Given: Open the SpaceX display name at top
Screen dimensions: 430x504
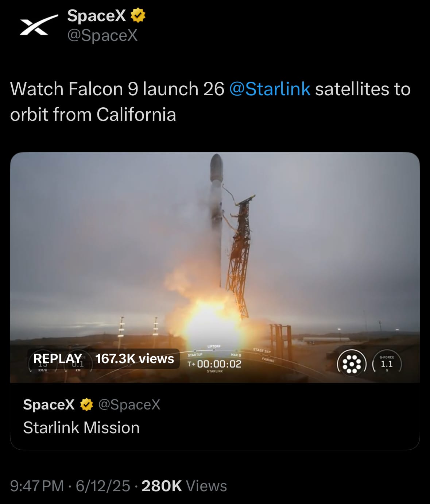Looking at the screenshot, I should tap(97, 15).
